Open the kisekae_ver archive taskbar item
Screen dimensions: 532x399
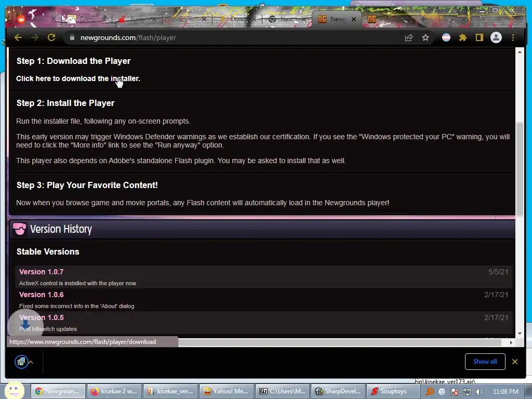click(170, 391)
